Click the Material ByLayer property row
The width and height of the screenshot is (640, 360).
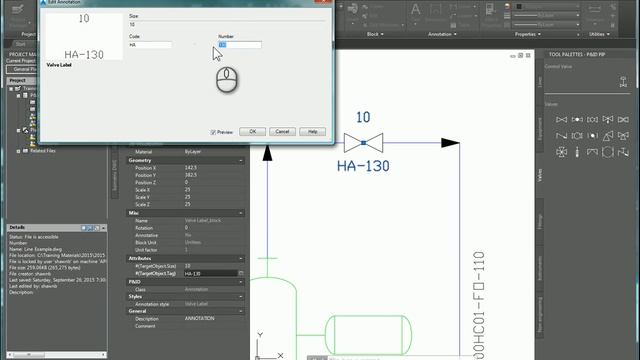tap(186, 151)
